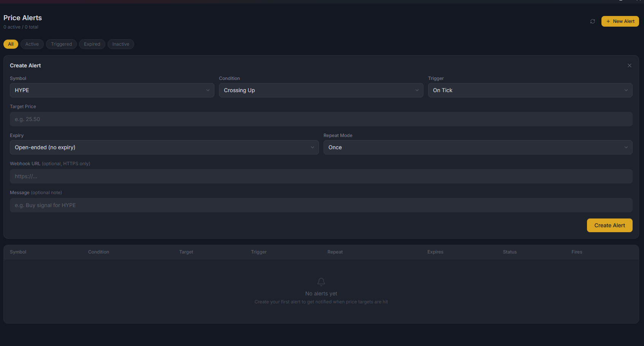Click the Condition field's chevron arrow
This screenshot has height=346, width=644.
[417, 90]
